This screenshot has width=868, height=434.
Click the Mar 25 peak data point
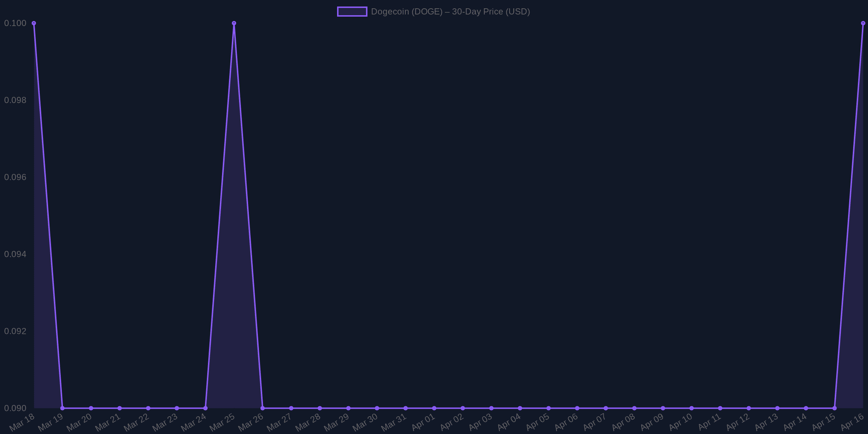click(x=234, y=23)
